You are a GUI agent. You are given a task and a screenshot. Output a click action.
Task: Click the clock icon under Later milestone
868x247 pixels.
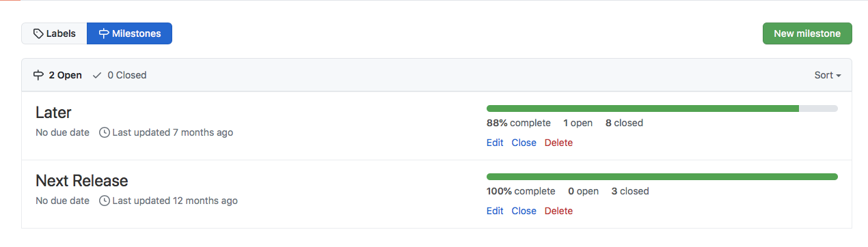[105, 132]
